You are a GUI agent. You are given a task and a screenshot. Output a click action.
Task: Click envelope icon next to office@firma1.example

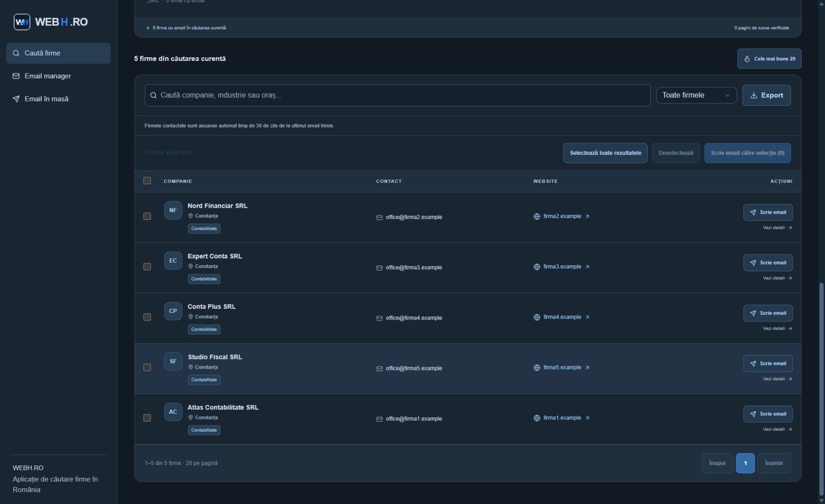pos(379,419)
